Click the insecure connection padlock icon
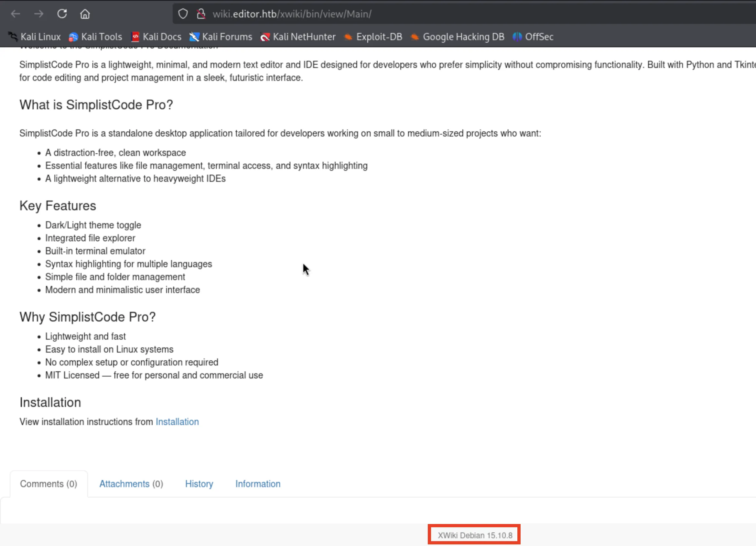 pos(201,14)
